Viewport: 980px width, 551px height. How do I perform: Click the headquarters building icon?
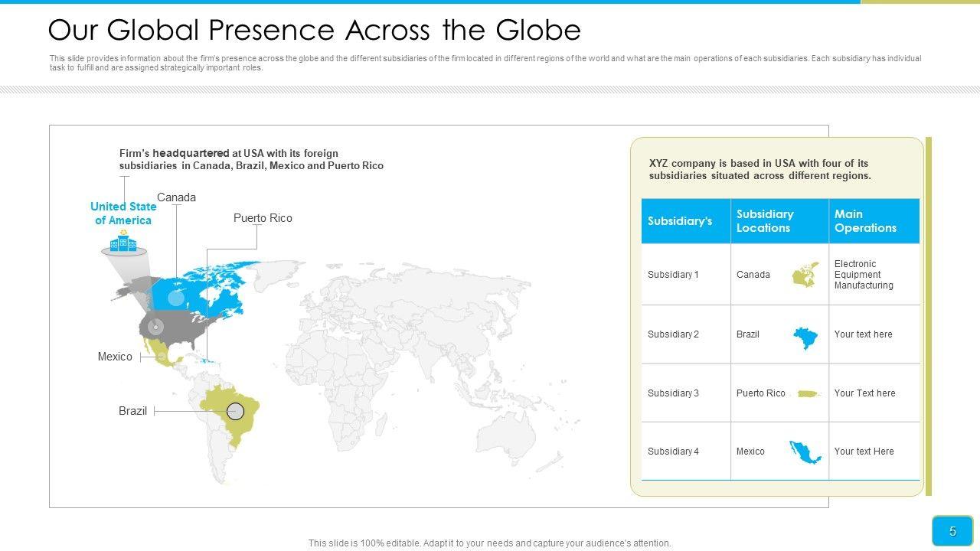point(122,244)
